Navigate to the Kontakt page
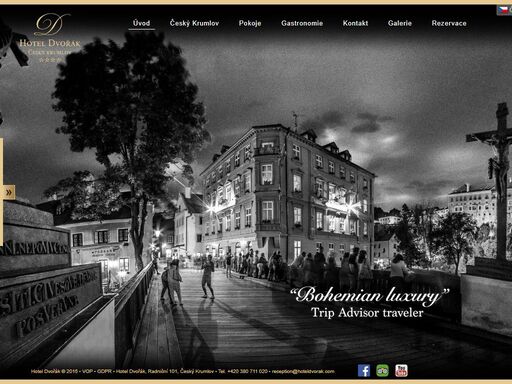 (x=355, y=23)
